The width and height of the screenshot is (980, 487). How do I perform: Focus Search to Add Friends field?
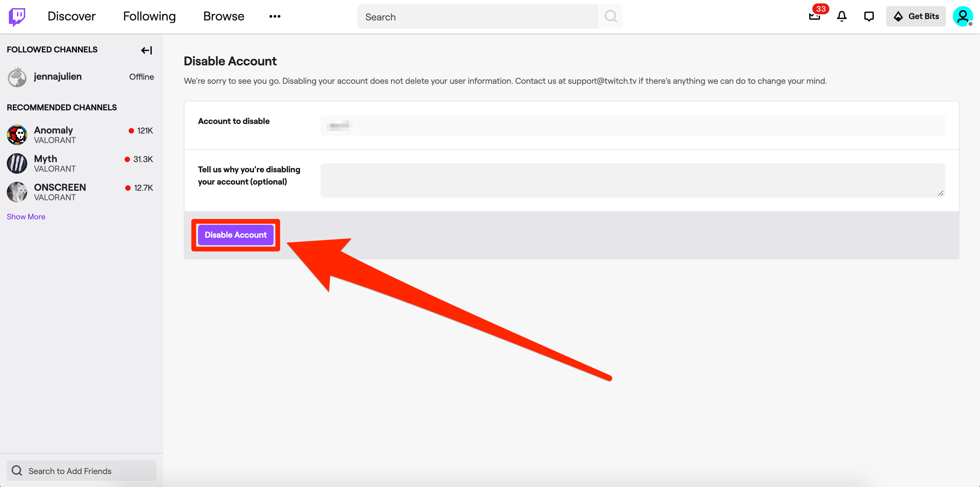click(81, 471)
